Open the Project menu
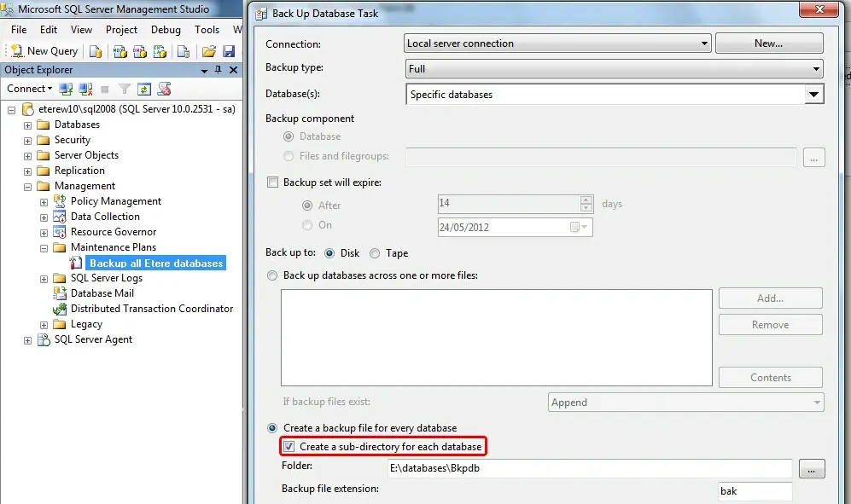This screenshot has width=851, height=504. [121, 29]
